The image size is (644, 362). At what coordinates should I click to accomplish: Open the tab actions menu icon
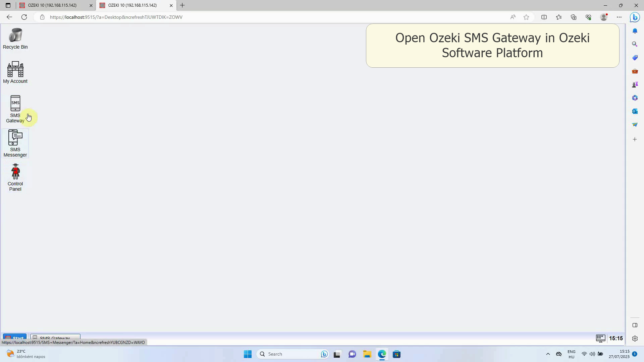(x=8, y=5)
